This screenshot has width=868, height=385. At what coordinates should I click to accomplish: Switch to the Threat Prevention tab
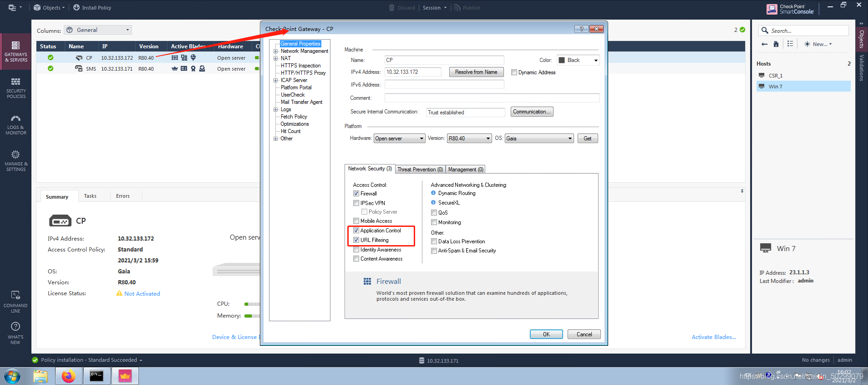click(420, 169)
